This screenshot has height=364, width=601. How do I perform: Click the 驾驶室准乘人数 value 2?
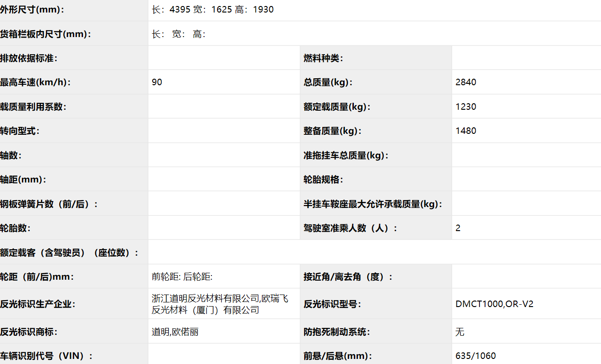458,228
